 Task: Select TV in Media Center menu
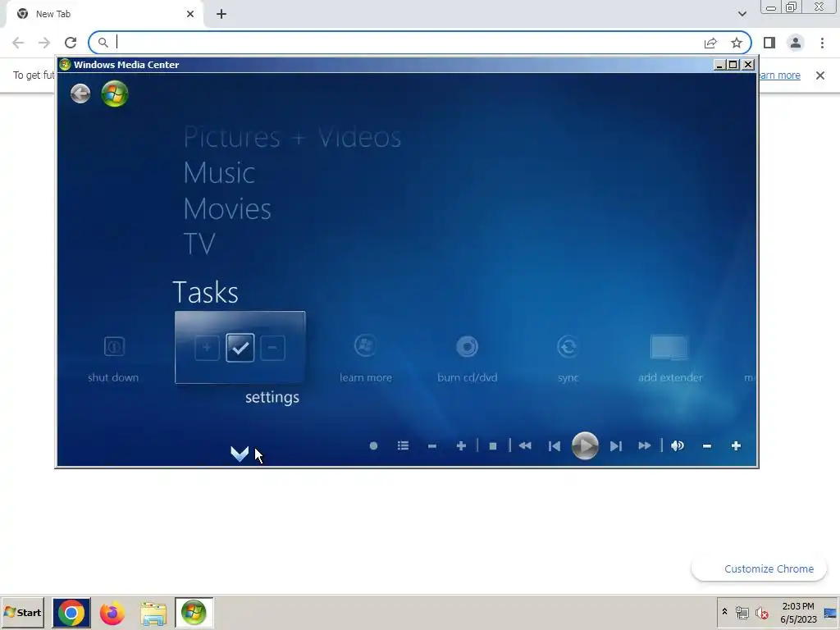tap(199, 243)
